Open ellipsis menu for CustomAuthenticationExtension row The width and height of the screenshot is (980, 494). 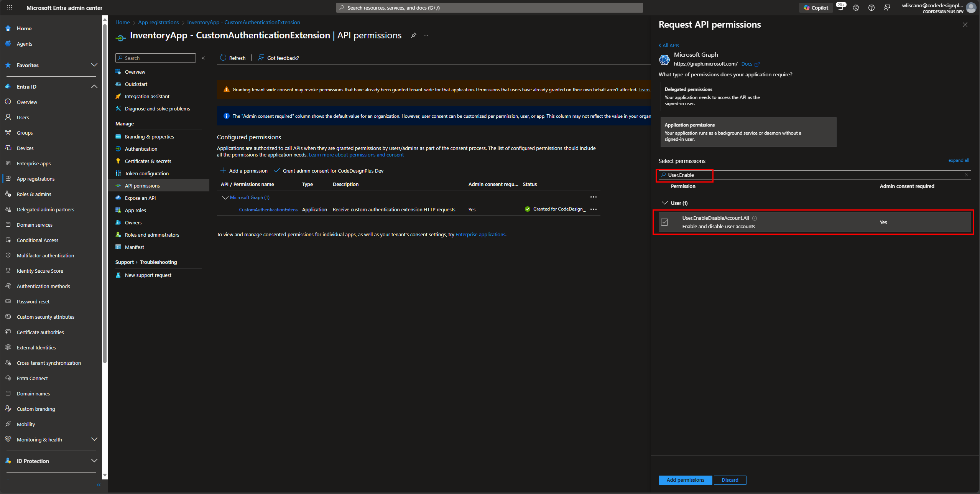[x=593, y=209]
